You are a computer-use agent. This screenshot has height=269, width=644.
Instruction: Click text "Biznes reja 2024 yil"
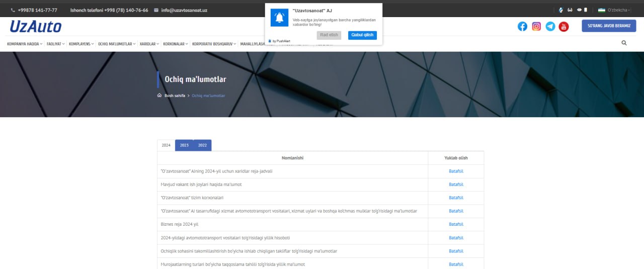tap(180, 224)
